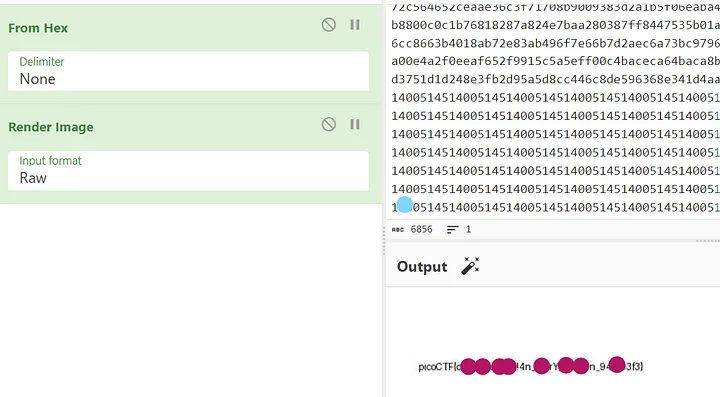
Task: Click input line starting with a00e4a2f0eeaf
Action: pos(556,61)
